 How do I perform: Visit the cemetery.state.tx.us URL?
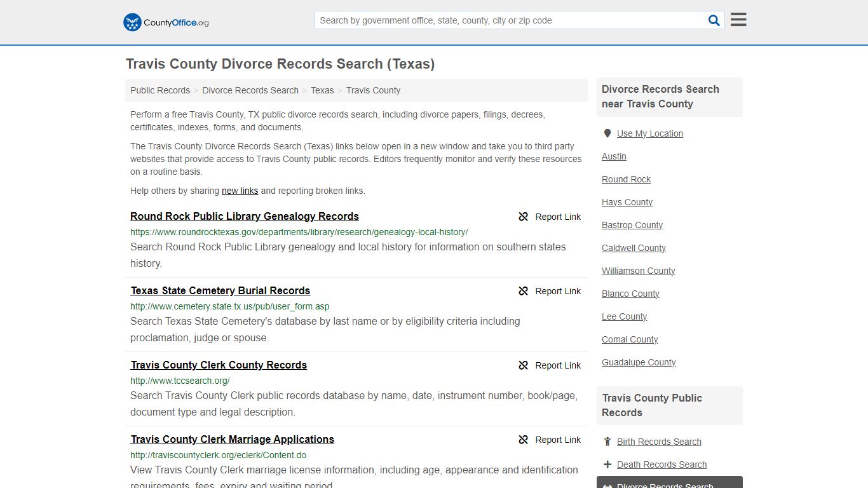pyautogui.click(x=230, y=306)
